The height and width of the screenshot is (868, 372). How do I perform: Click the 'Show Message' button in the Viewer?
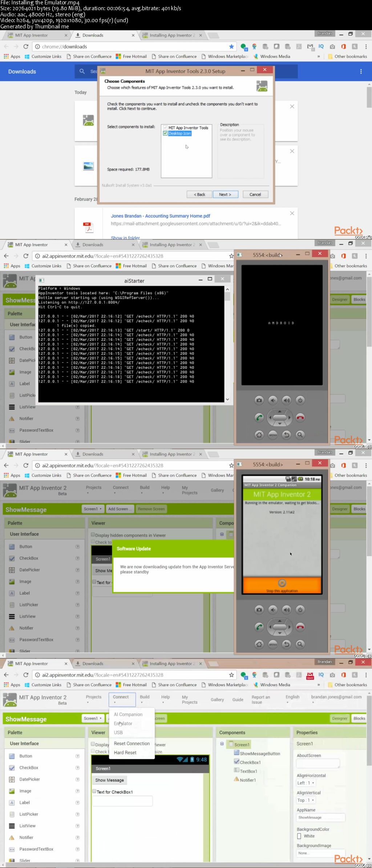[x=109, y=780]
